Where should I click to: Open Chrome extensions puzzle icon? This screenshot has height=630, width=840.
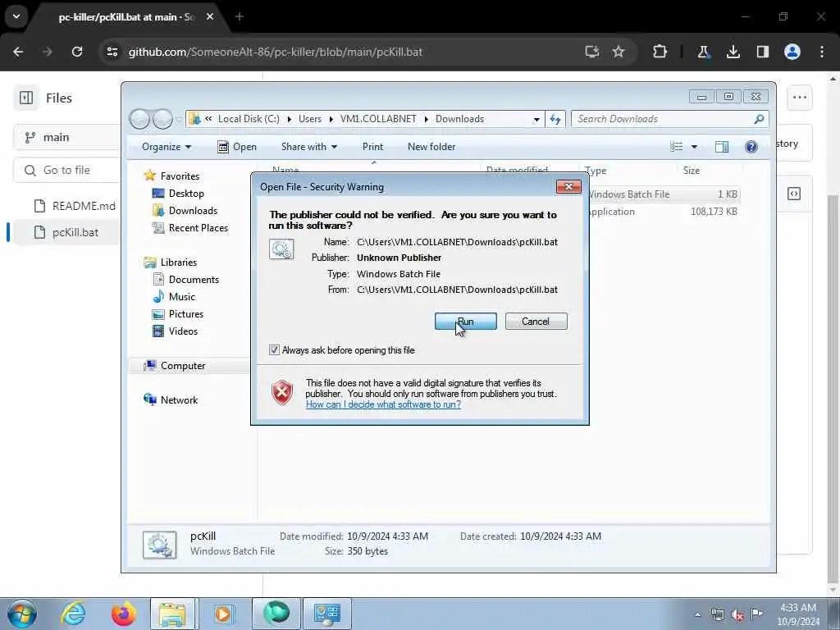coord(660,52)
